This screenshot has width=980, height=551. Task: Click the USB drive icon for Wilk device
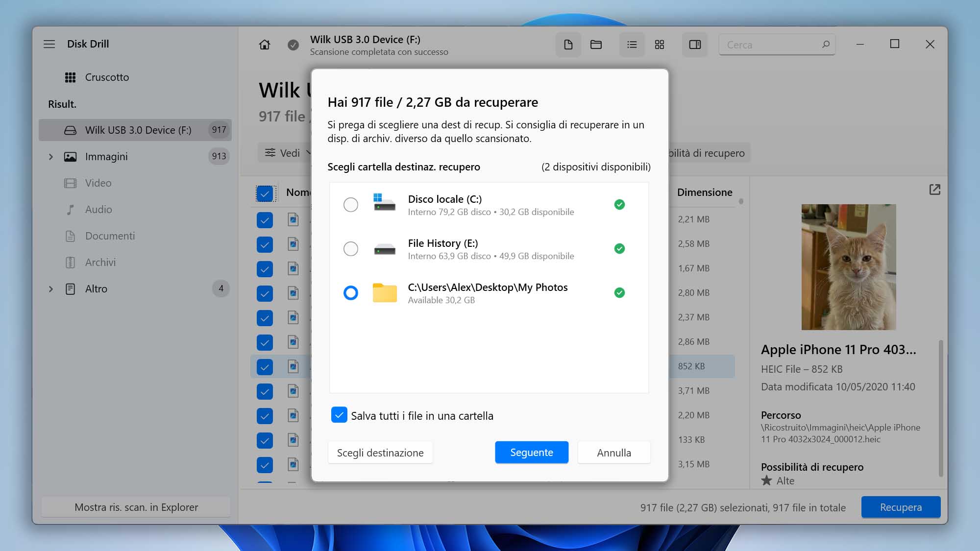(71, 130)
